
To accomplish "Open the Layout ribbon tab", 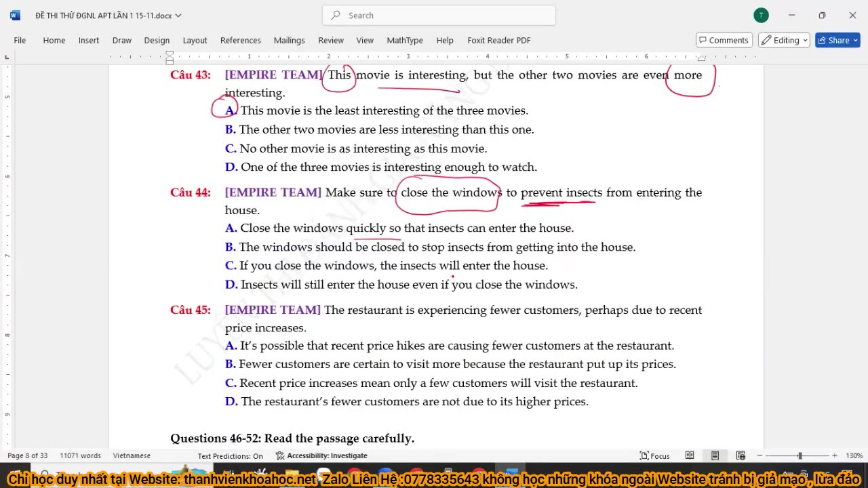I will (x=195, y=40).
